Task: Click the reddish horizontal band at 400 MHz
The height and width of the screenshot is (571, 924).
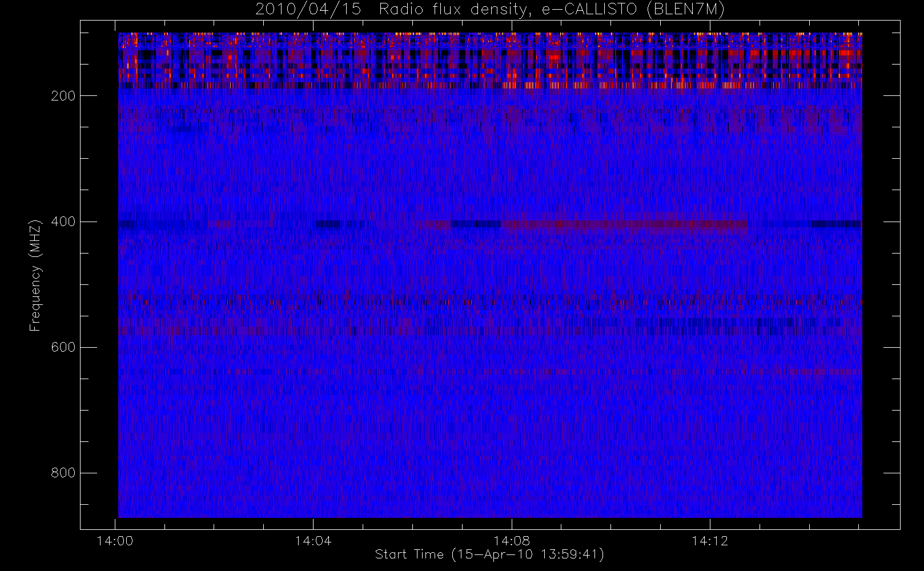Action: pyautogui.click(x=624, y=224)
